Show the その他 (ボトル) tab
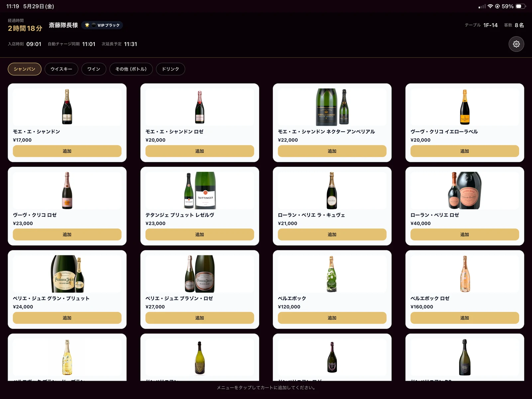Image resolution: width=532 pixels, height=399 pixels. coord(131,69)
